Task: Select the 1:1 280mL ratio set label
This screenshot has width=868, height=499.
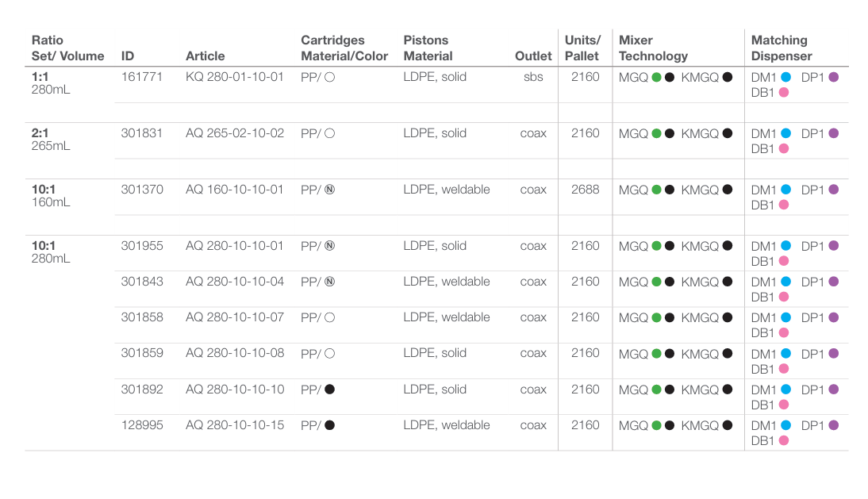Action: coord(51,83)
